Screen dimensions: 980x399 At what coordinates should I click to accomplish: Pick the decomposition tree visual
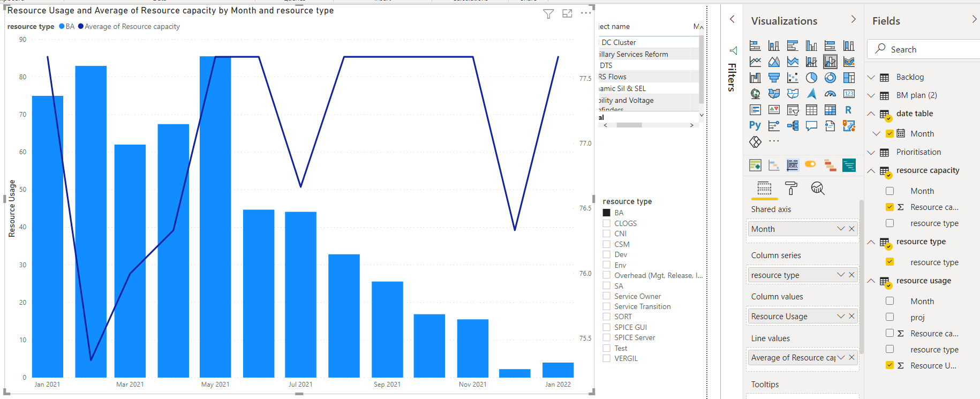pyautogui.click(x=793, y=126)
